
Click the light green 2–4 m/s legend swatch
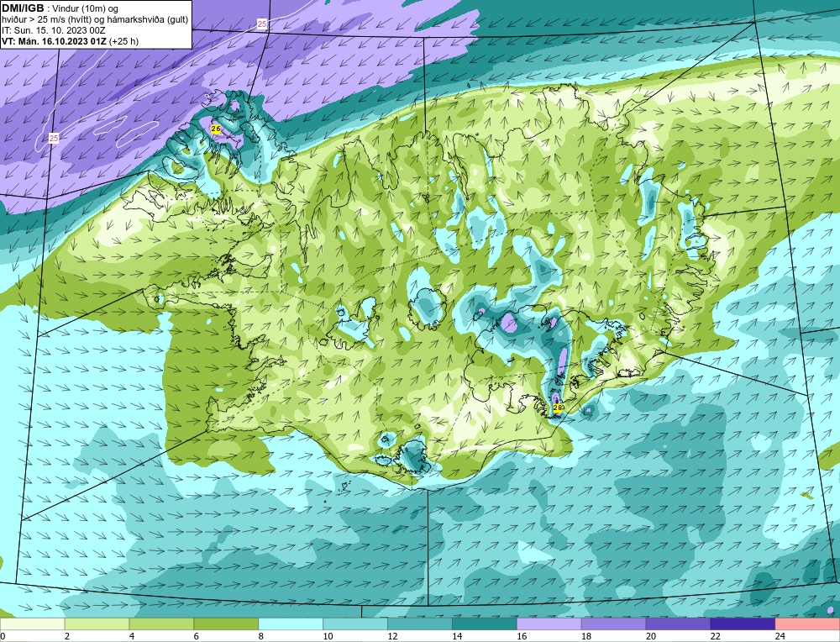97,624
